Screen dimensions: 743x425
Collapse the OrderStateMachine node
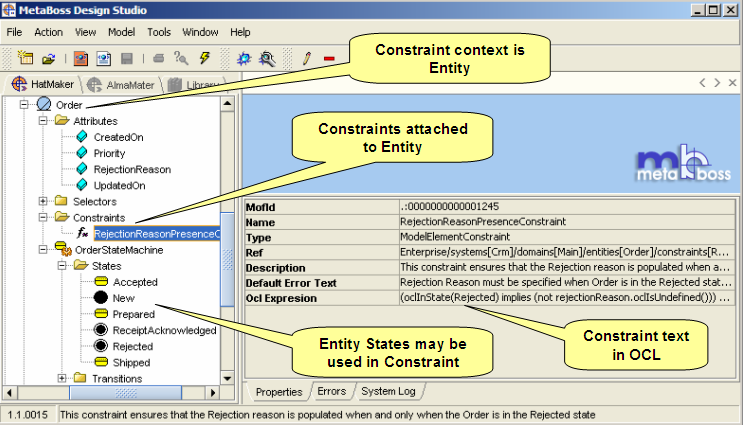click(x=43, y=250)
